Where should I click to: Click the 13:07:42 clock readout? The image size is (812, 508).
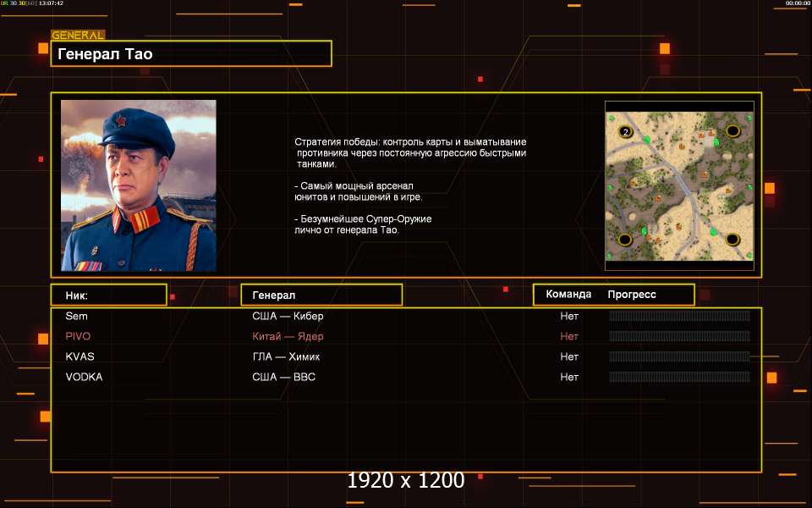(51, 3)
